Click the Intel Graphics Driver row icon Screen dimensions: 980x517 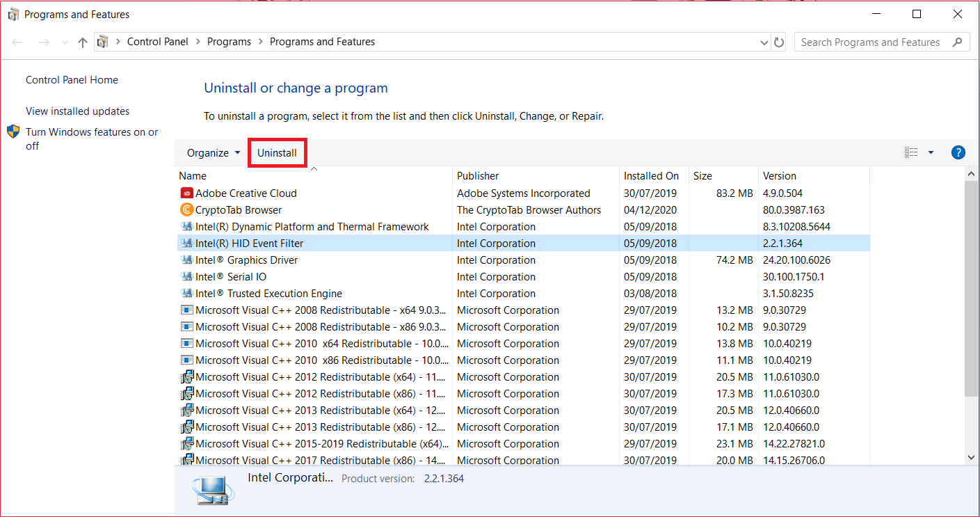[x=186, y=260]
